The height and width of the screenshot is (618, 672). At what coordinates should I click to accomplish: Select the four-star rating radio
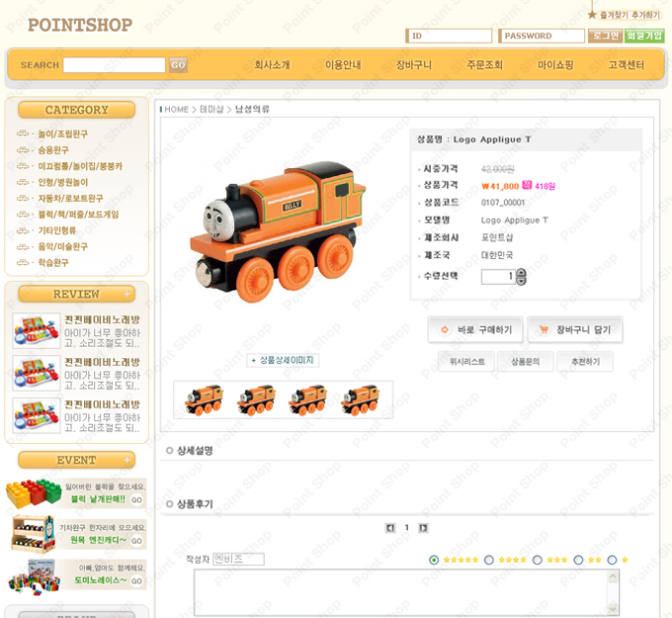[488, 560]
